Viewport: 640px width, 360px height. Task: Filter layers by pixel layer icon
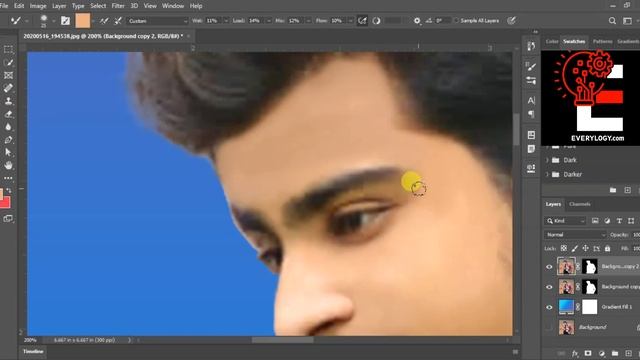[x=595, y=221]
